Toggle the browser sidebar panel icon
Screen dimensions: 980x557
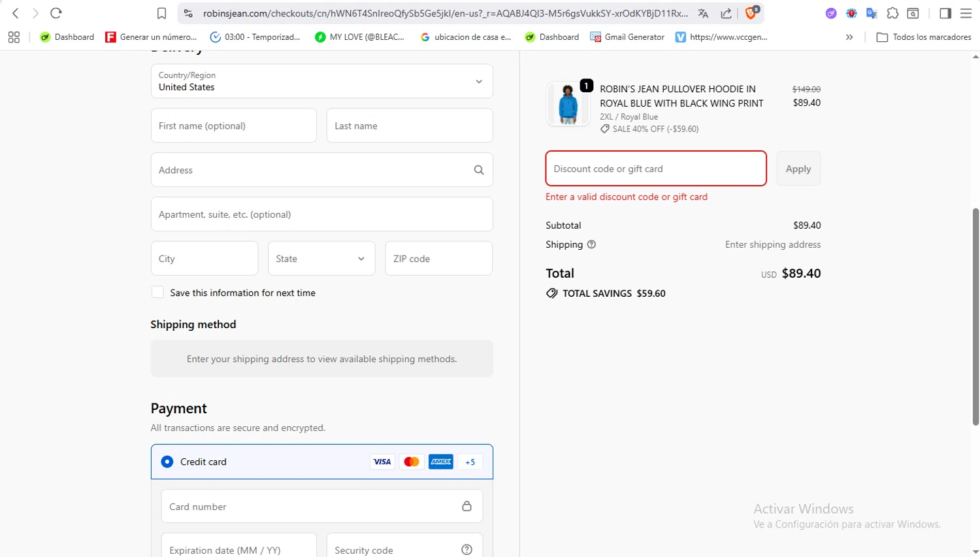pos(945,13)
